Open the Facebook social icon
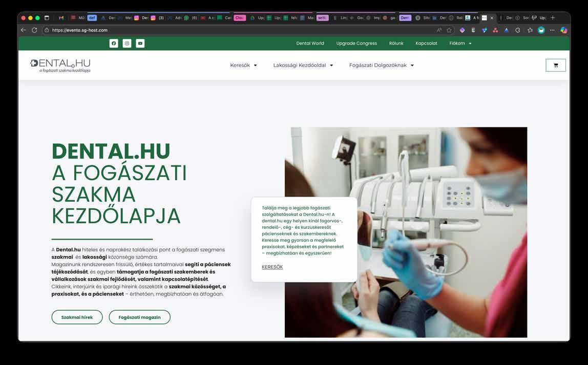 pyautogui.click(x=114, y=44)
